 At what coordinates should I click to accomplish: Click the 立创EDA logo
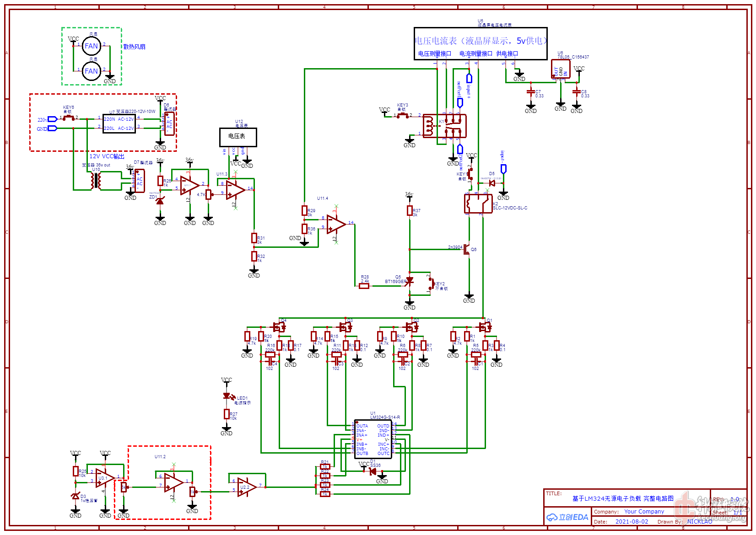567,517
